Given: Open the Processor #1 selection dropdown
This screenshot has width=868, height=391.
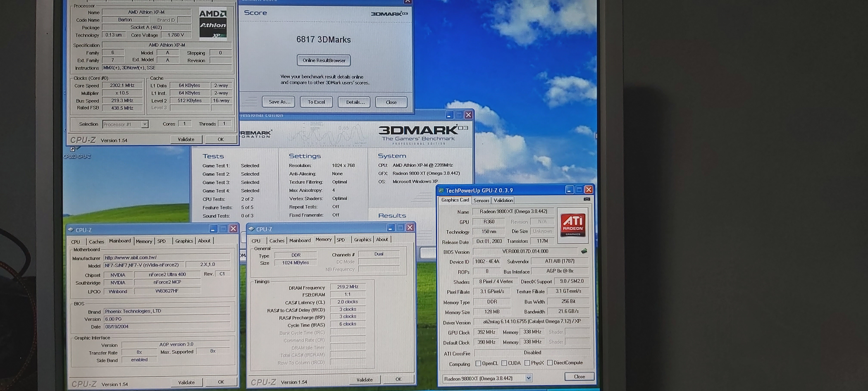Looking at the screenshot, I should [x=144, y=124].
